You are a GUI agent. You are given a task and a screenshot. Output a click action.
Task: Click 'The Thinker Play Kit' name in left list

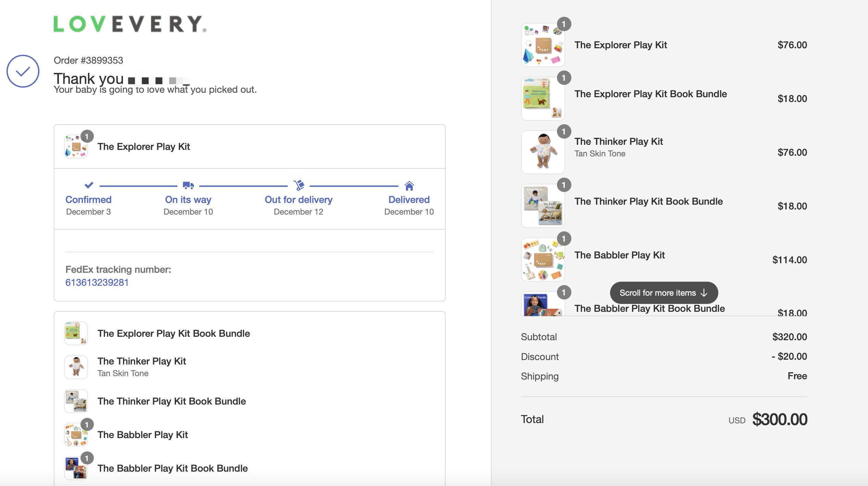pyautogui.click(x=142, y=361)
